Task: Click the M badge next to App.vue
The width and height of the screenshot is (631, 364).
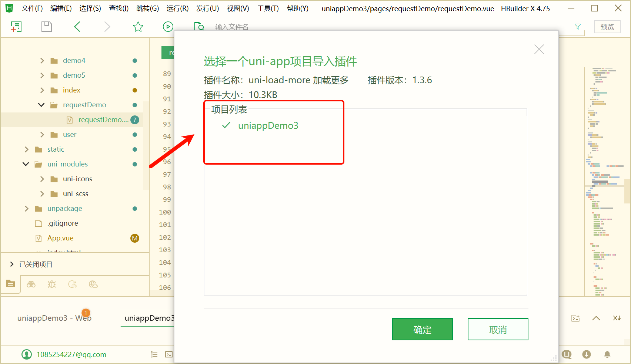Action: tap(135, 238)
